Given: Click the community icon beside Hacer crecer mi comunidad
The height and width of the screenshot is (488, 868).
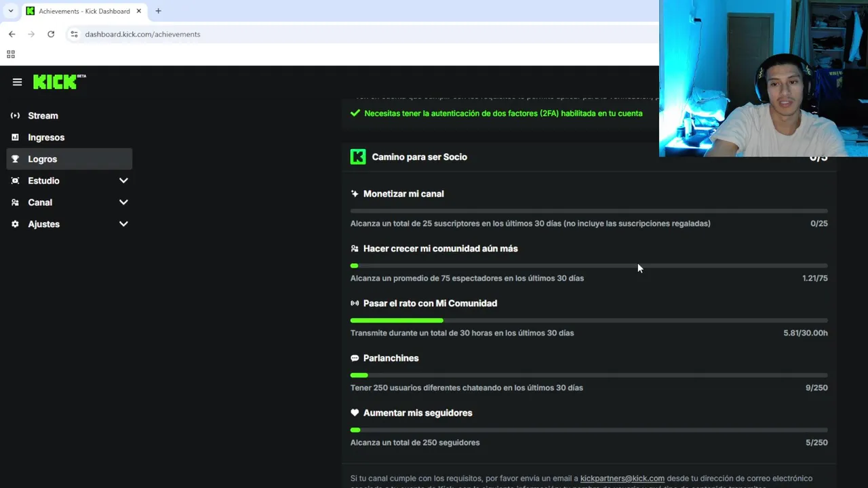Looking at the screenshot, I should tap(355, 248).
